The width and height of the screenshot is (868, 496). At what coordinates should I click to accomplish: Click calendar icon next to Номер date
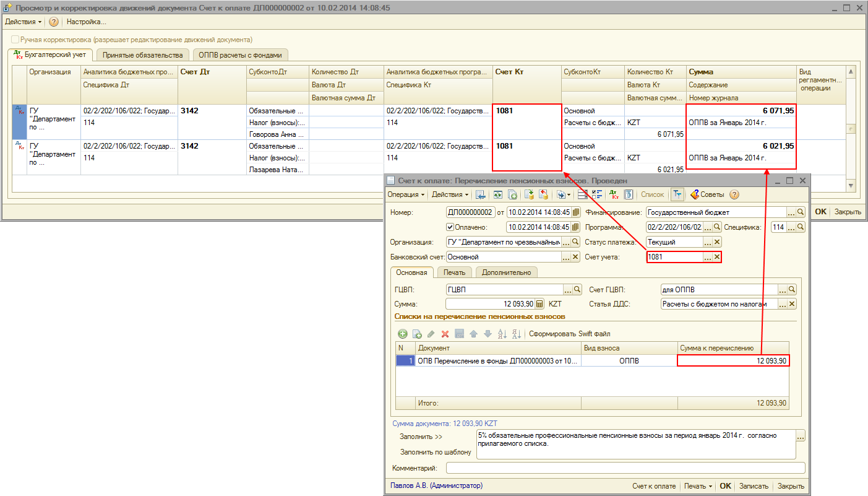[x=575, y=212]
